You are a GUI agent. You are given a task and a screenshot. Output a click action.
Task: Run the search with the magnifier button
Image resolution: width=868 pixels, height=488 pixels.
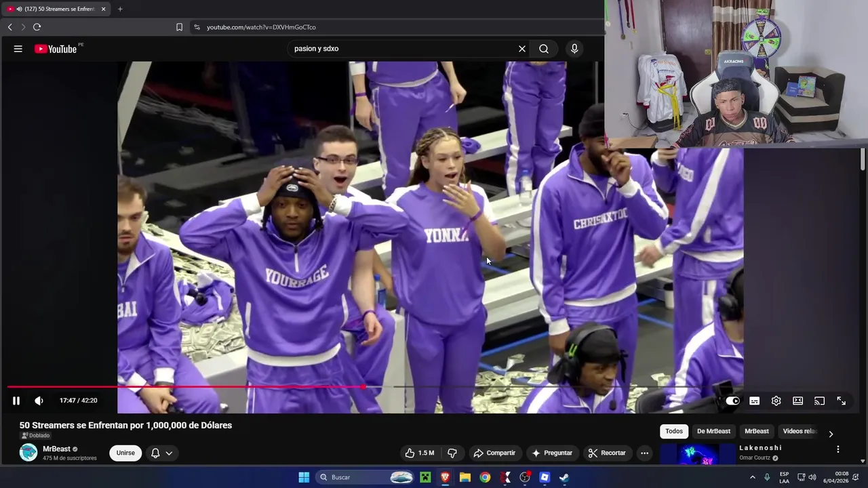pos(544,49)
